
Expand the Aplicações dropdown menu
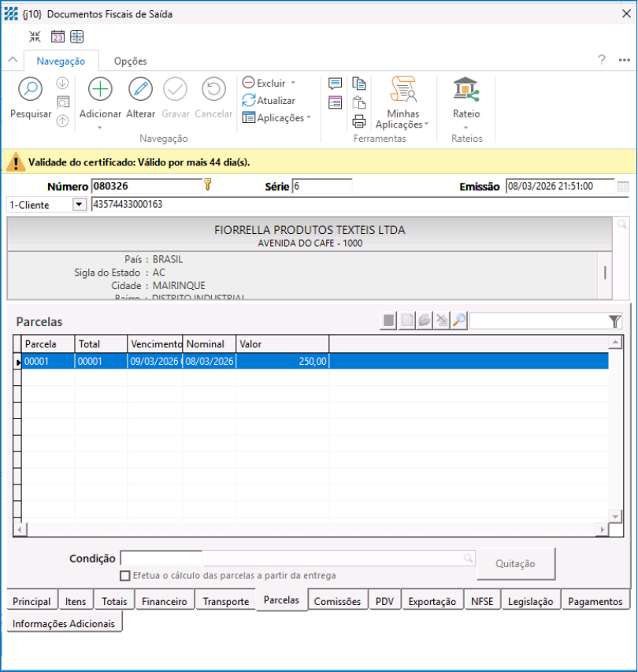[309, 118]
